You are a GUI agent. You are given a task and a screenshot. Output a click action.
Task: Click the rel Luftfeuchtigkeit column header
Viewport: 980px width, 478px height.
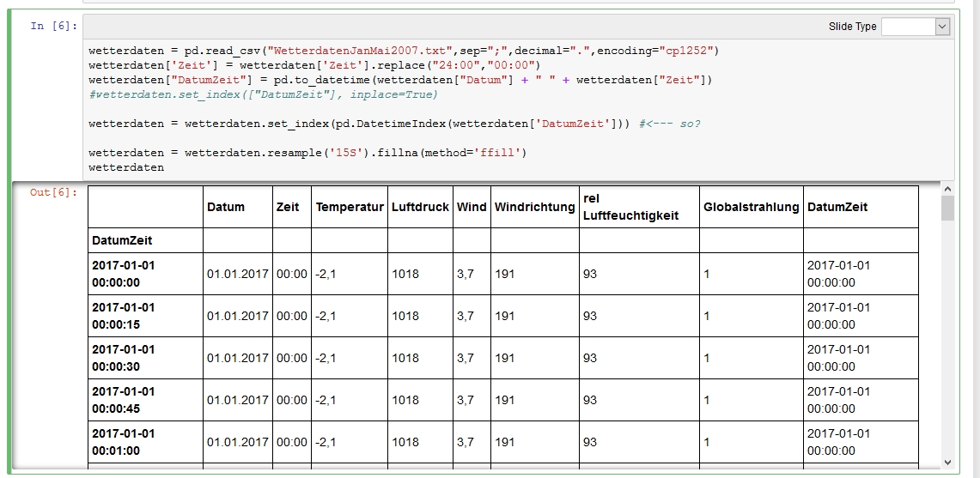639,207
